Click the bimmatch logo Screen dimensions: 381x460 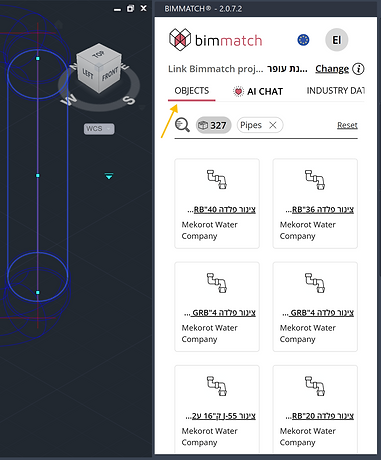click(215, 40)
